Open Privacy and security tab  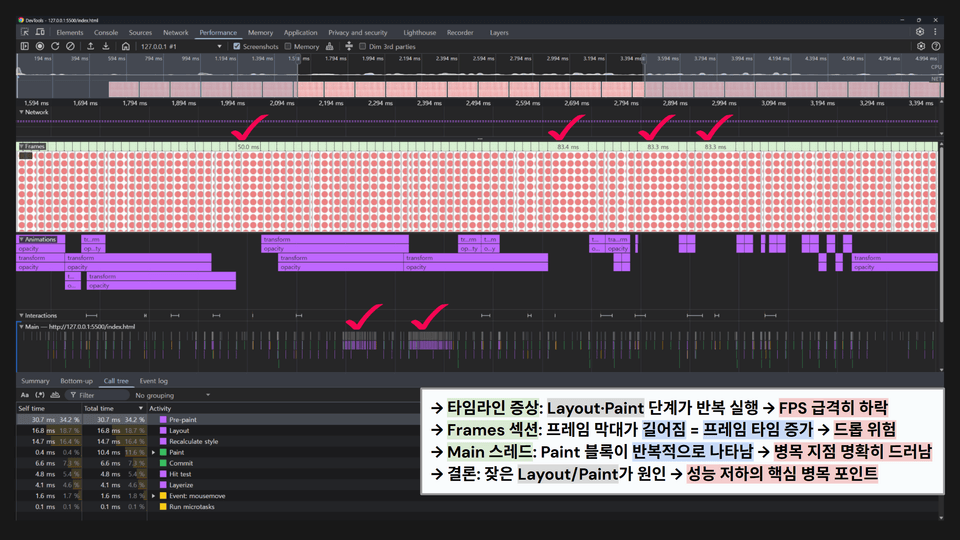[358, 32]
